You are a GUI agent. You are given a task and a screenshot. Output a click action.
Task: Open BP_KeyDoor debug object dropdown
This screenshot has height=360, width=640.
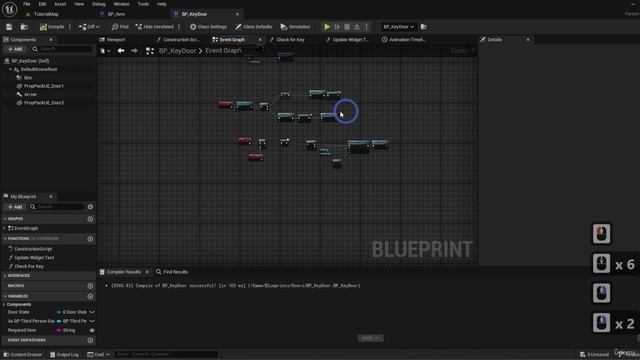[398, 27]
